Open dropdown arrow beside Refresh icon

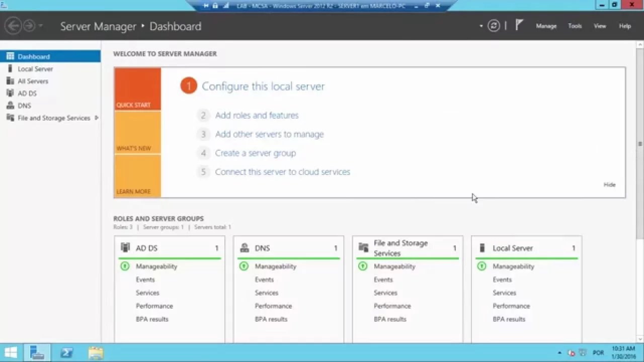pyautogui.click(x=481, y=26)
